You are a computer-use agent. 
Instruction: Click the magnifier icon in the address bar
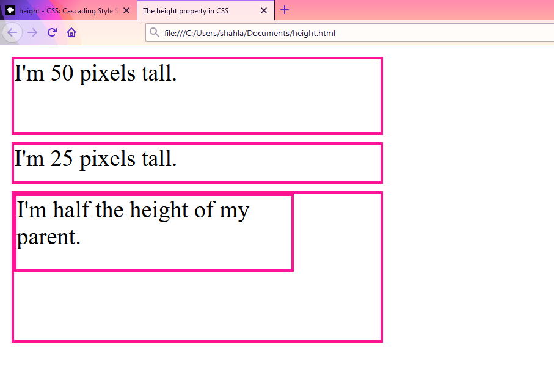[155, 33]
